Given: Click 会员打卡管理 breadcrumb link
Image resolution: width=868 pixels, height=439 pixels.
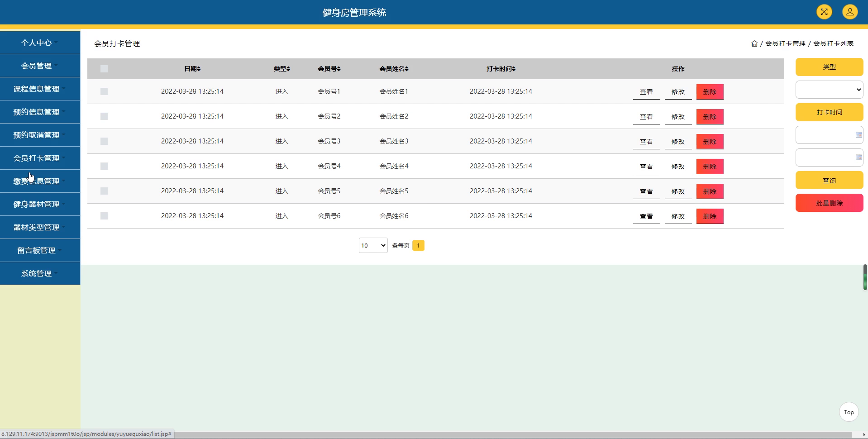Looking at the screenshot, I should [785, 43].
